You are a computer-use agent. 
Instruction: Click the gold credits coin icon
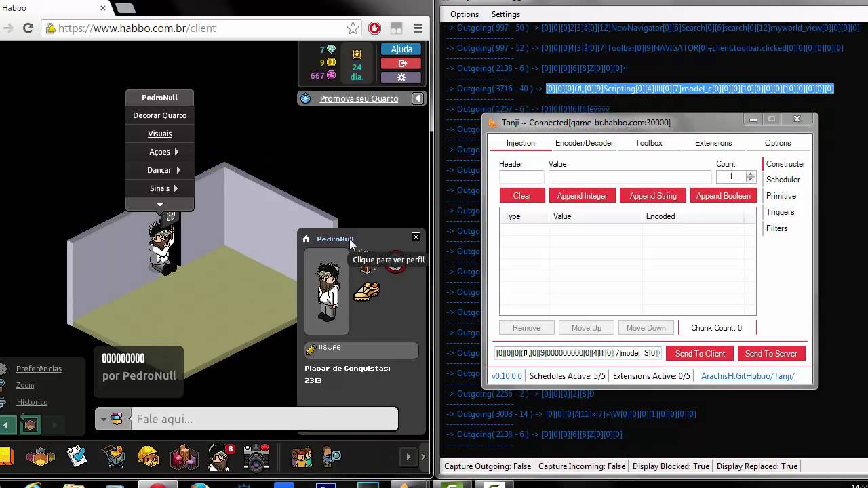[331, 62]
